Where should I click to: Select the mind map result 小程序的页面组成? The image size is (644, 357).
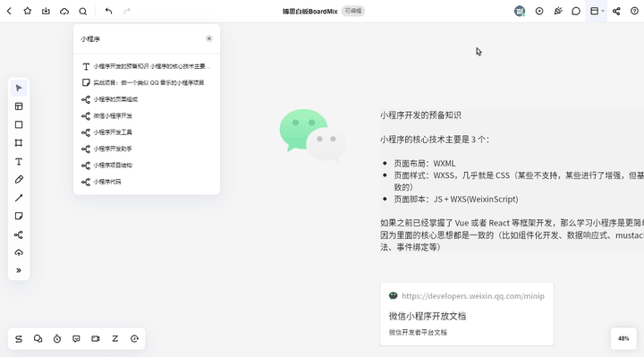point(146,99)
